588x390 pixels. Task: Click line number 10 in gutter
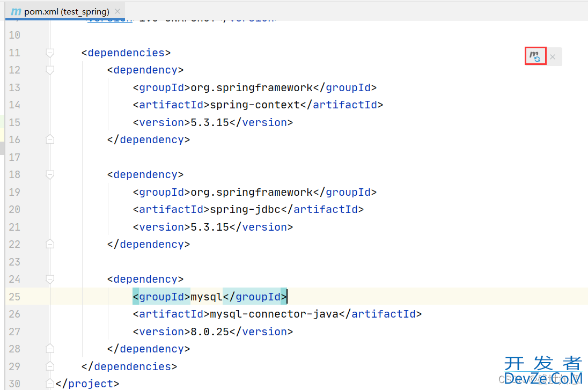pos(14,35)
